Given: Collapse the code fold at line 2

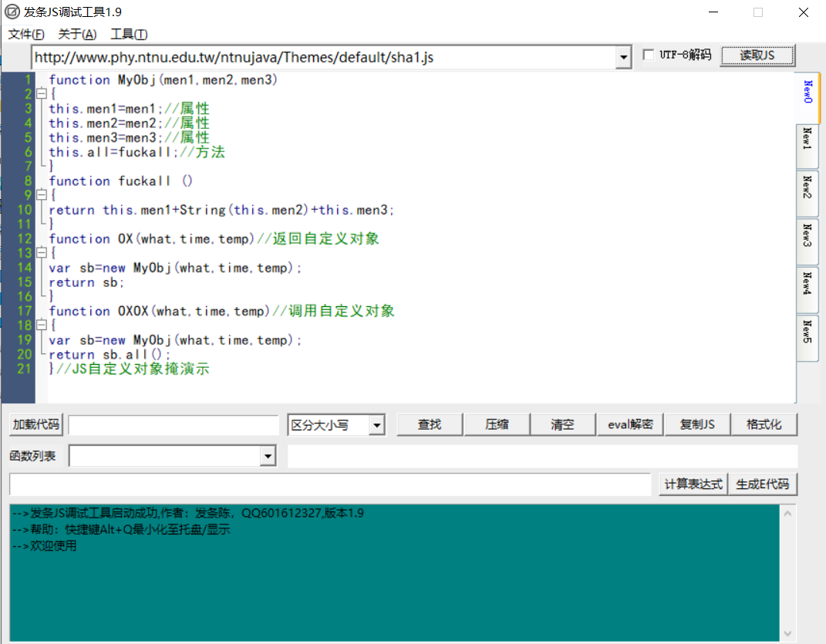Looking at the screenshot, I should point(42,94).
